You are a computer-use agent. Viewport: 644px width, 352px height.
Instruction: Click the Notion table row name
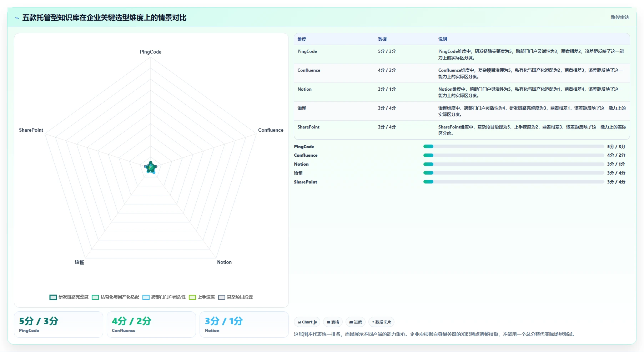[305, 89]
